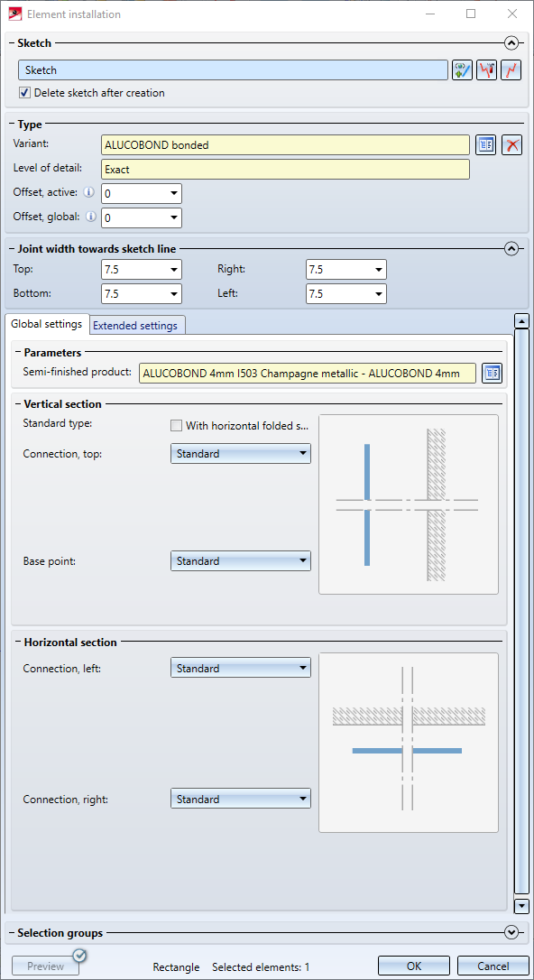Open the Connection, top dropdown
534x980 pixels.
(x=241, y=454)
